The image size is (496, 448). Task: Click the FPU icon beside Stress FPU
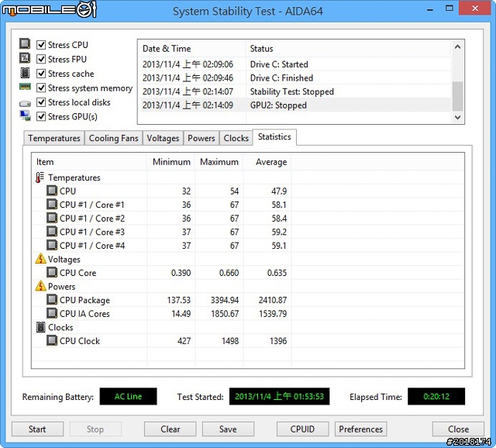point(25,58)
